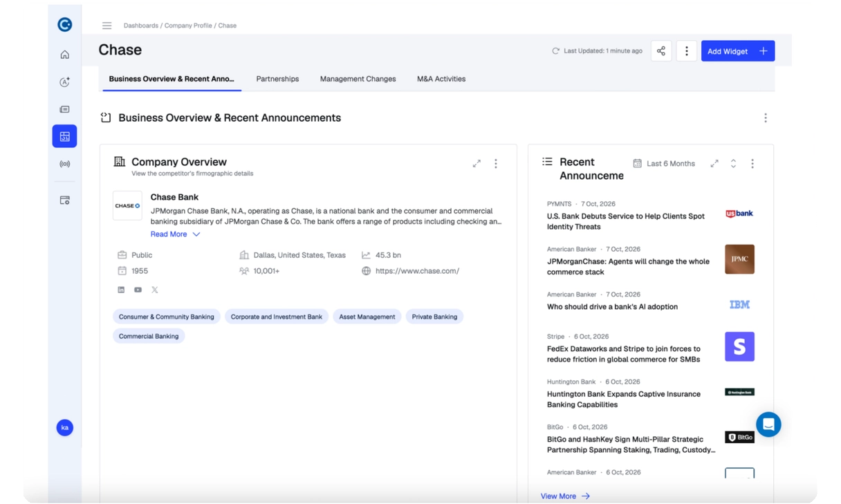Select Business Overview & Recent Announcements tab
Image resolution: width=841 pixels, height=504 pixels.
172,79
